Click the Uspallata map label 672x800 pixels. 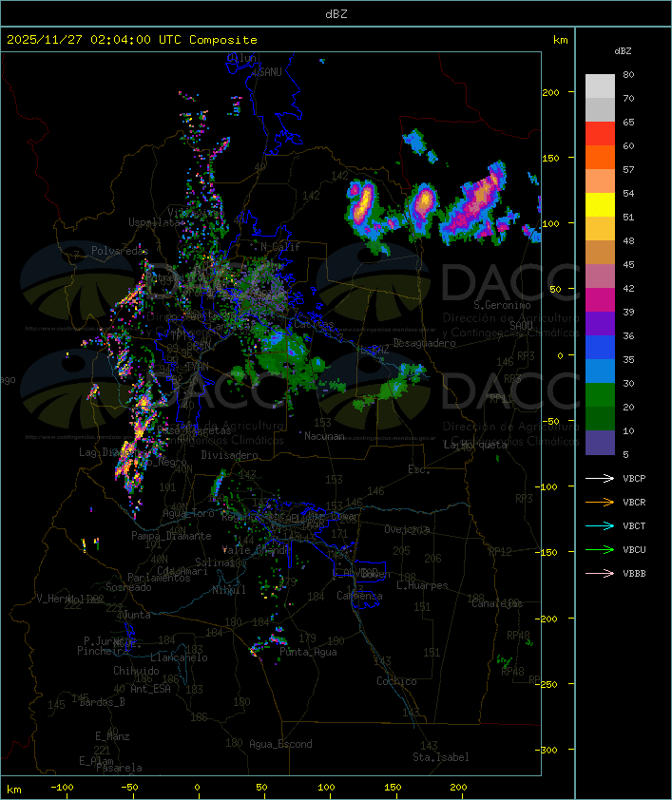click(154, 222)
